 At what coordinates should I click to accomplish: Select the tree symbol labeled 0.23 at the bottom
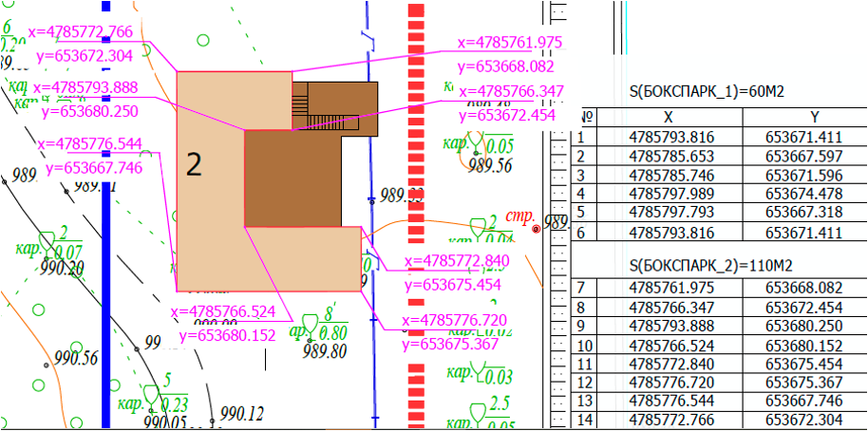150,392
